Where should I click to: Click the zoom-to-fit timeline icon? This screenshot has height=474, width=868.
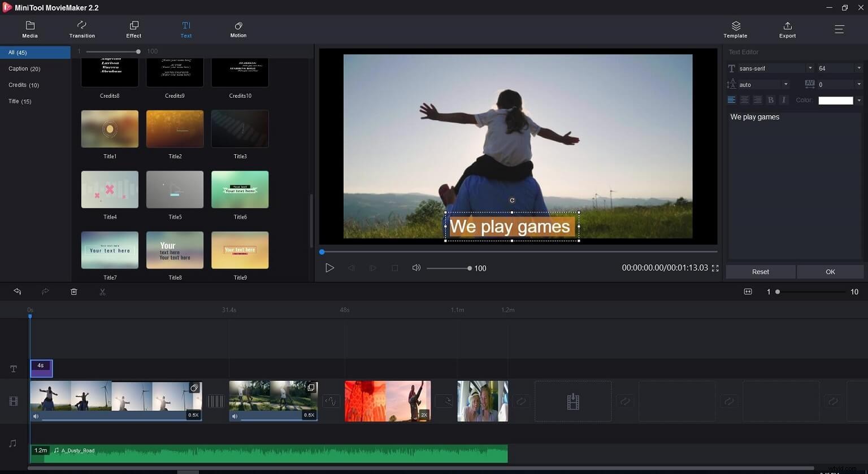[748, 292]
